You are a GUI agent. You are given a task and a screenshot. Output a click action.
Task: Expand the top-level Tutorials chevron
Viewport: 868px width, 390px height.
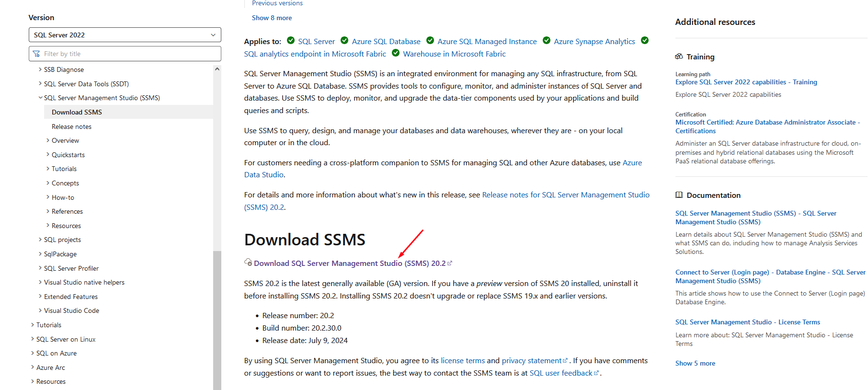click(x=33, y=325)
